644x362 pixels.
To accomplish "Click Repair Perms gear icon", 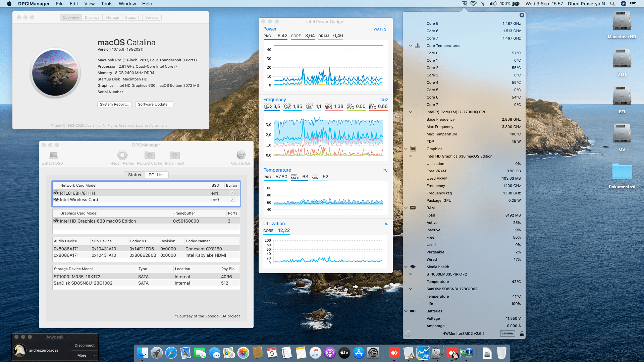I will [x=122, y=155].
